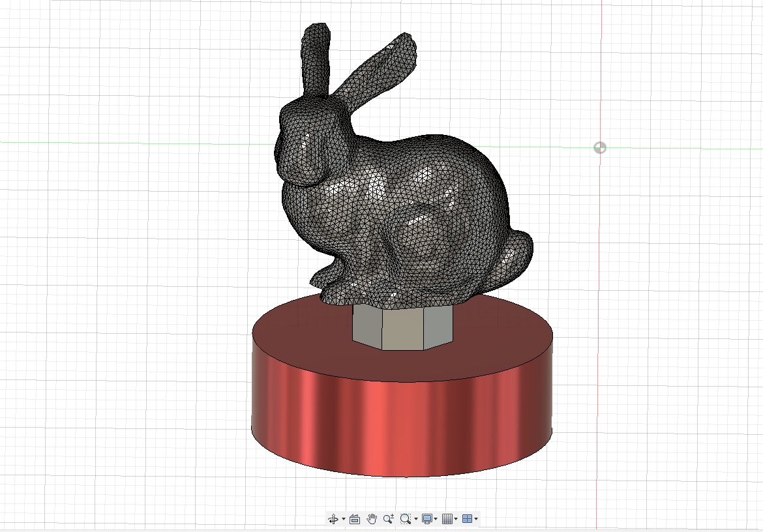Screen dimensions: 763x532
Task: Select the bunny mesh body
Action: 404,194
